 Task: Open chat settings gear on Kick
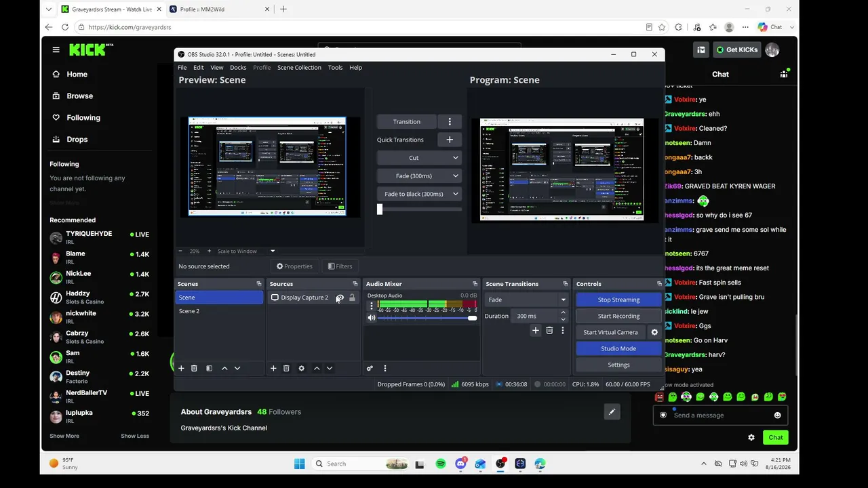[x=751, y=437]
